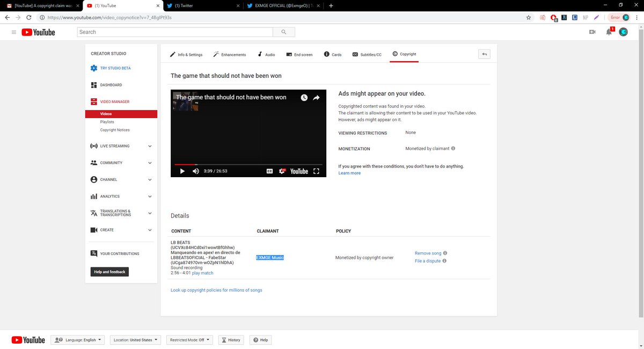This screenshot has height=349, width=644.
Task: Click the play match link
Action: 203,273
